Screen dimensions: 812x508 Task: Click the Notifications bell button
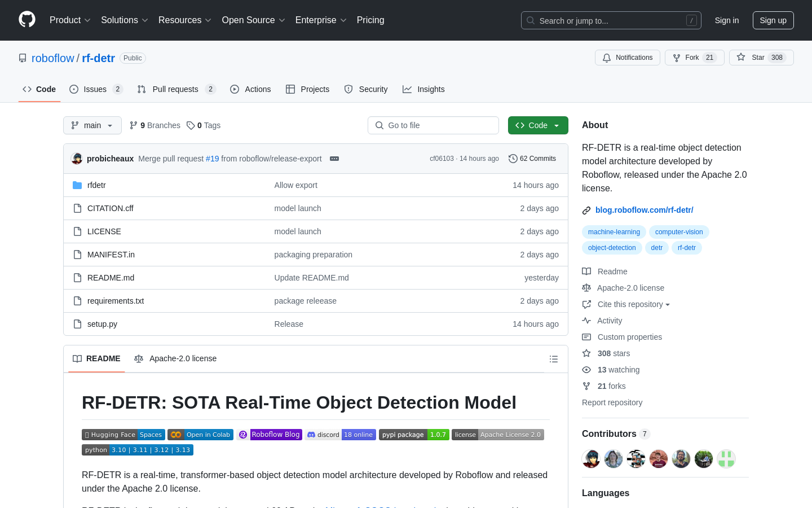click(628, 58)
